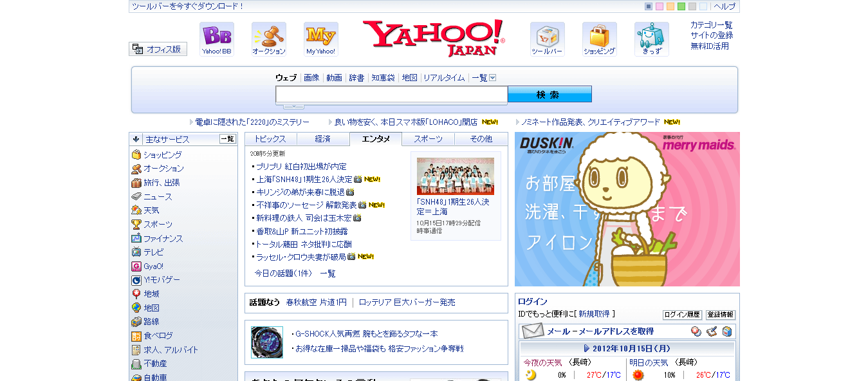This screenshot has width=868, height=381.
Task: Click the ショッピング sidebar icon
Action: [x=136, y=155]
